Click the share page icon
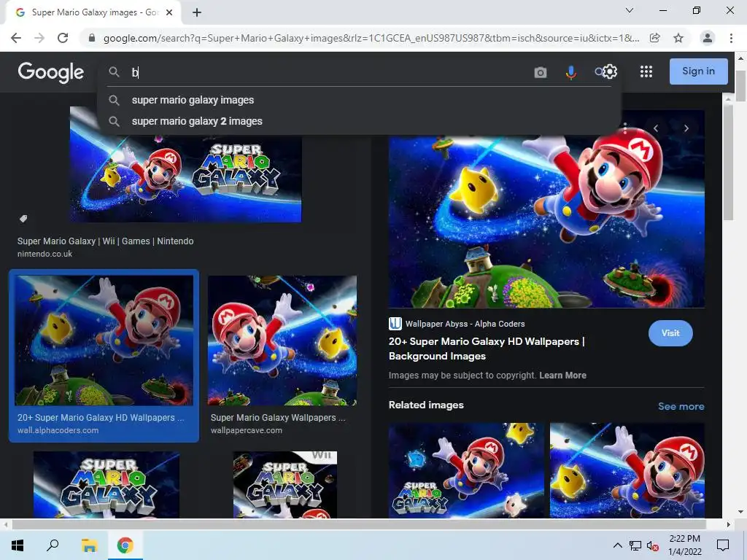 click(x=655, y=38)
